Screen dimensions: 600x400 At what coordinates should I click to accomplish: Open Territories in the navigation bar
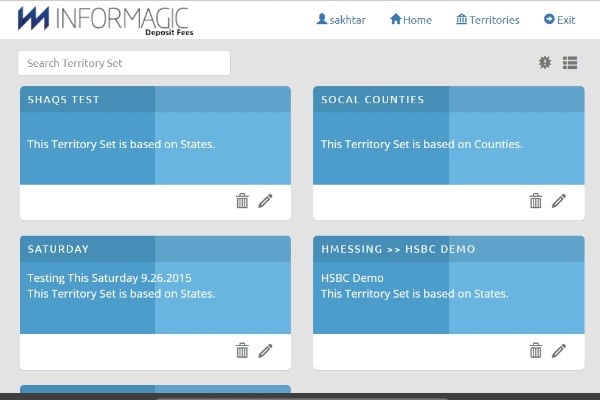click(488, 20)
